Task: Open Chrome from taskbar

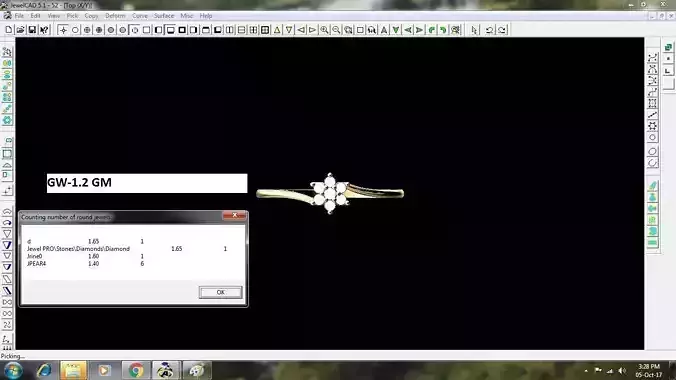Action: [136, 371]
